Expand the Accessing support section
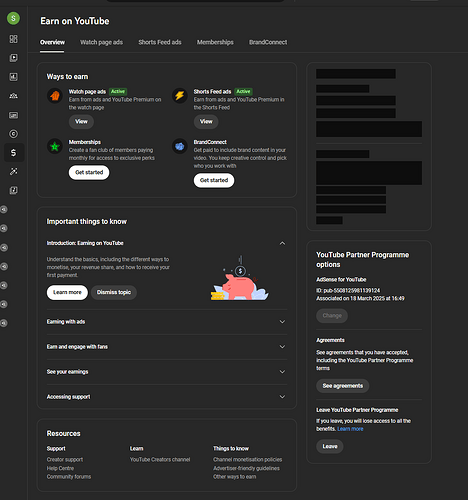468x500 pixels. (x=282, y=397)
